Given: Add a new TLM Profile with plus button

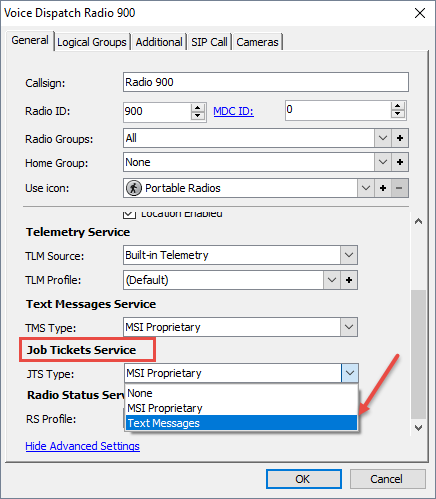Looking at the screenshot, I should click(349, 280).
